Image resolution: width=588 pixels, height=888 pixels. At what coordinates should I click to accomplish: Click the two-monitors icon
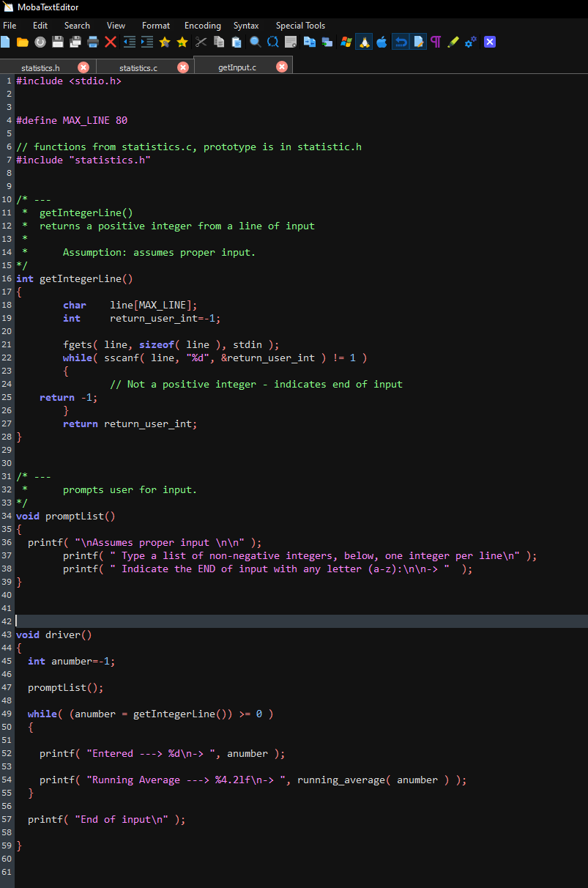coord(327,42)
